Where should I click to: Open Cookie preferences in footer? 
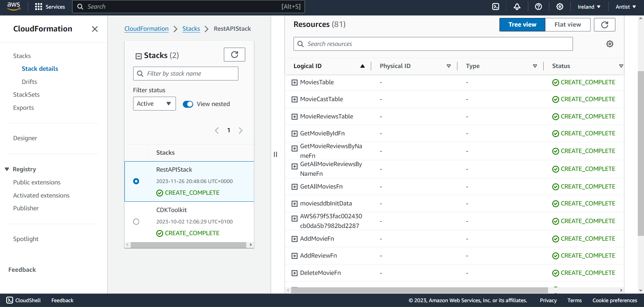615,300
